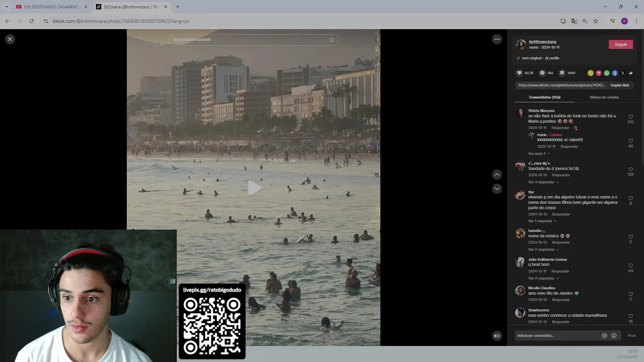
Task: Expand Ver 3 respostas under clara
Action: pos(543,183)
